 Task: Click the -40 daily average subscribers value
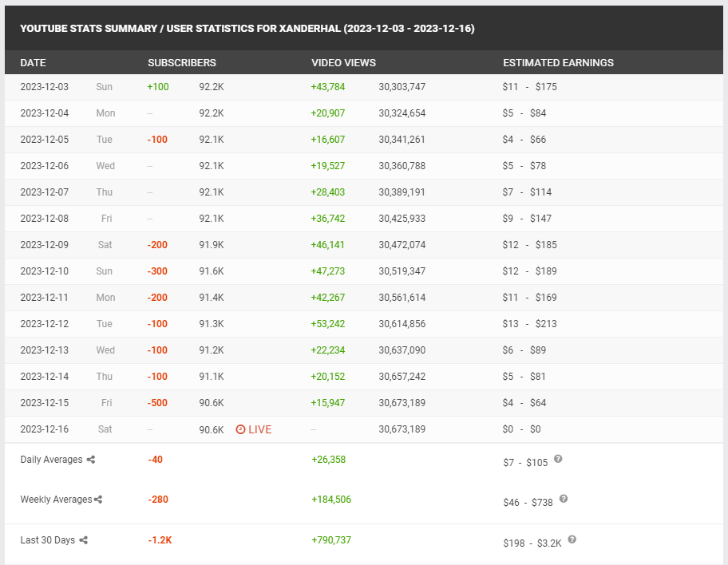(156, 460)
